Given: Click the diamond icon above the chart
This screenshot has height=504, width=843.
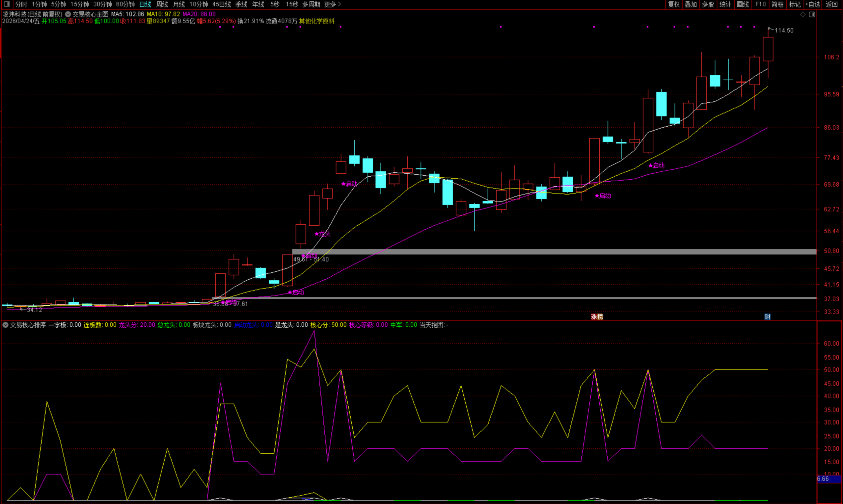Looking at the screenshot, I should click(x=802, y=14).
